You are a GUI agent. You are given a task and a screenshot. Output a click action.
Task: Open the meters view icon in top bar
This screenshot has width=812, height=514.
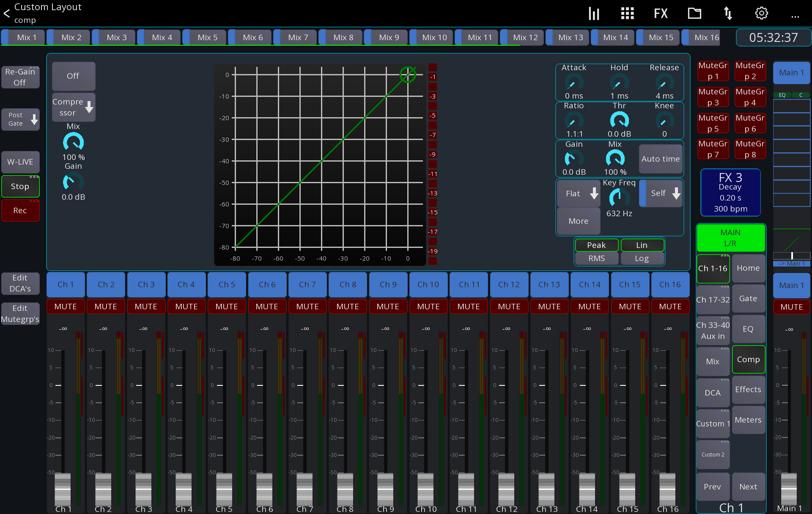tap(594, 14)
